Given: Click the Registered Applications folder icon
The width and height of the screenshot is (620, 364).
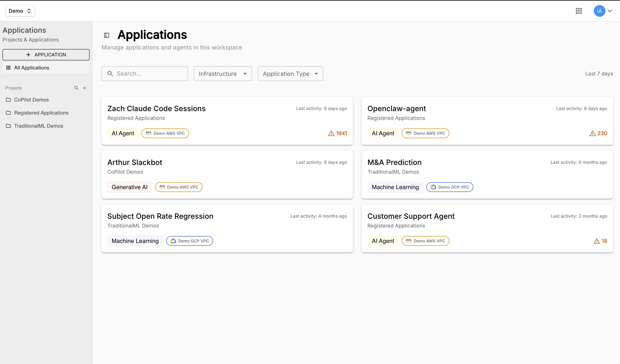Looking at the screenshot, I should click(8, 113).
